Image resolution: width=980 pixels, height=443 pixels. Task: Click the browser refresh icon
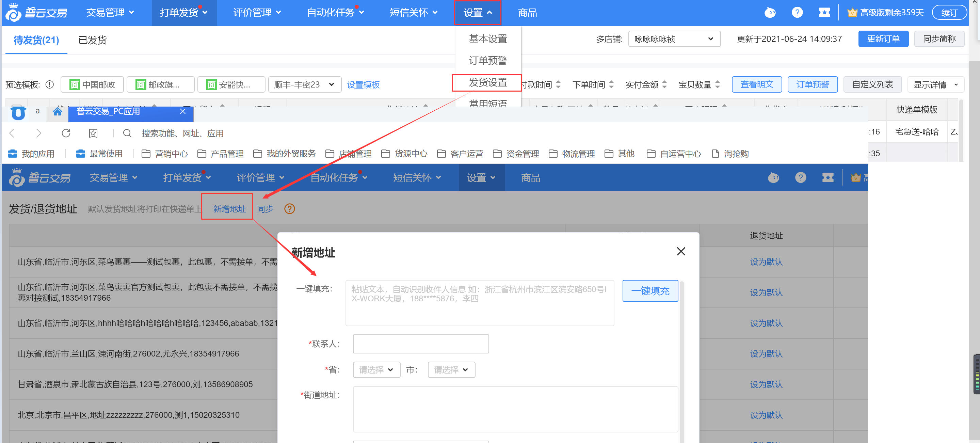(x=66, y=133)
